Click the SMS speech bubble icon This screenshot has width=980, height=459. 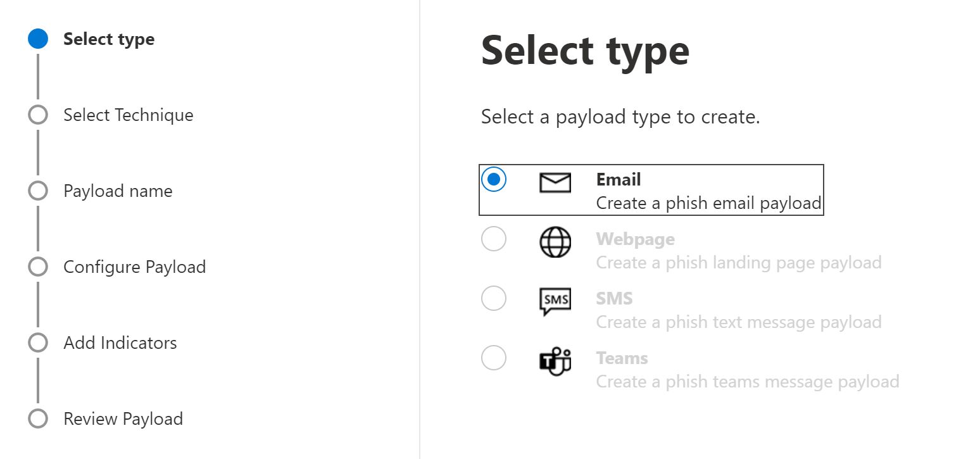pos(555,301)
